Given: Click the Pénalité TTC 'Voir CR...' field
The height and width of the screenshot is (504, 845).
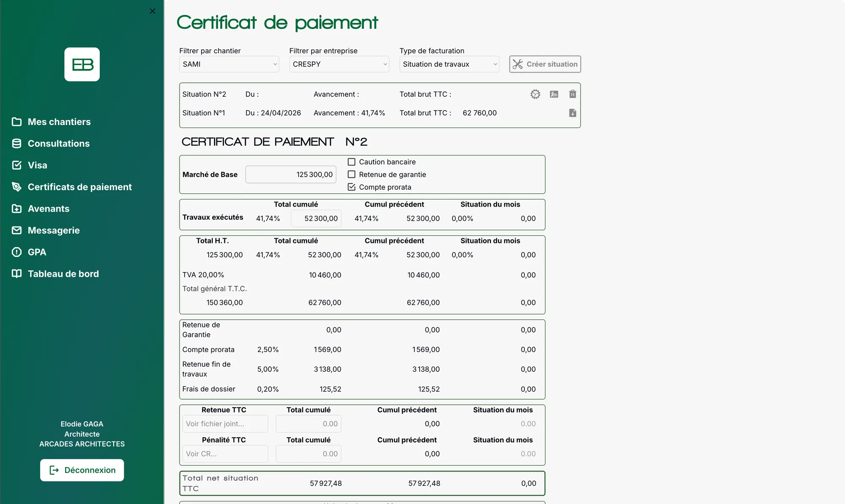Looking at the screenshot, I should pos(225,454).
